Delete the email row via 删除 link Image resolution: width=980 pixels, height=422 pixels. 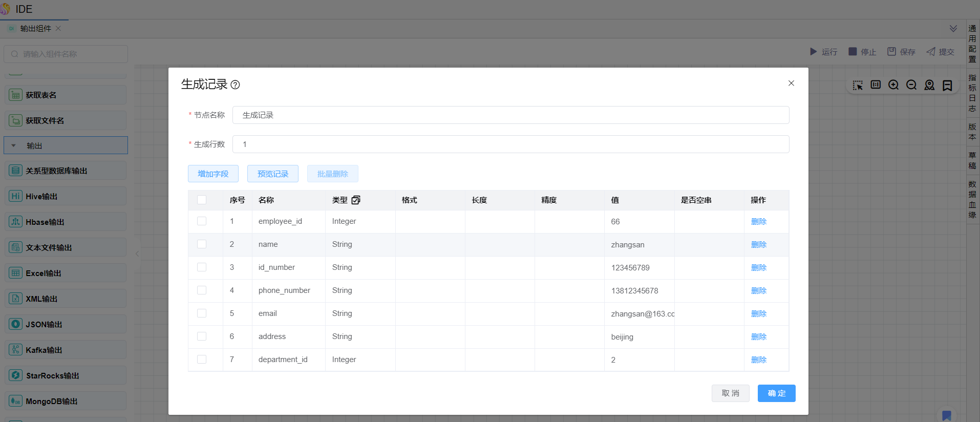pos(758,313)
